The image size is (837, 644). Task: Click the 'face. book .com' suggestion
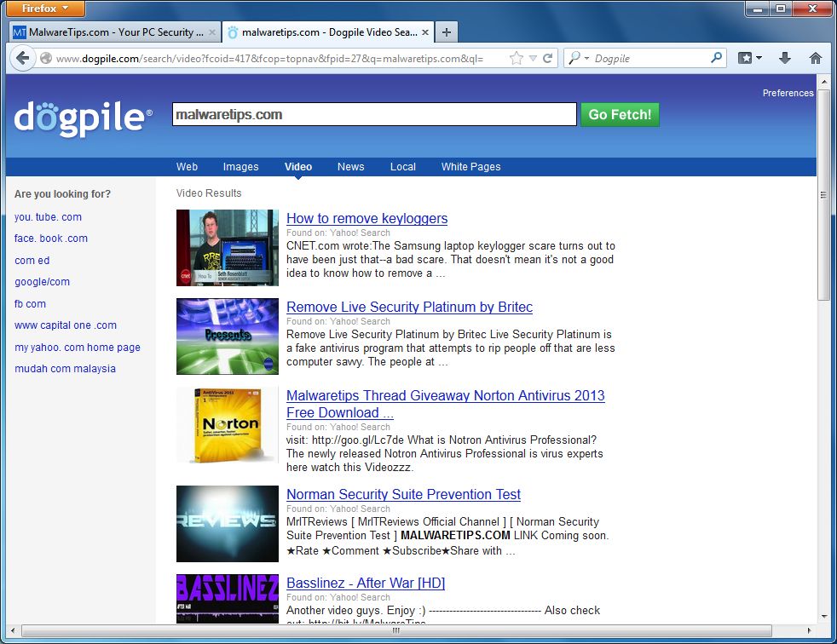[51, 239]
